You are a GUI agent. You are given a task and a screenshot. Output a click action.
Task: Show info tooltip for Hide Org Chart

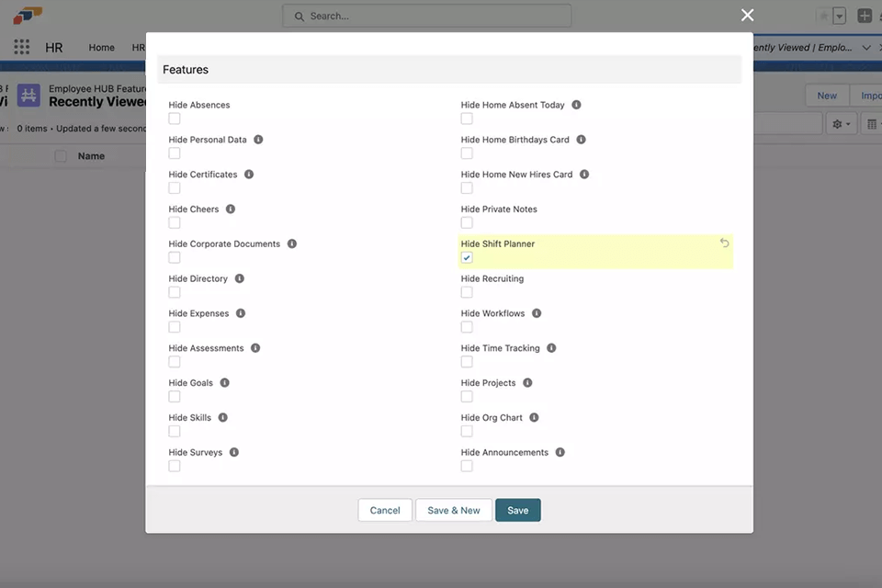(535, 417)
